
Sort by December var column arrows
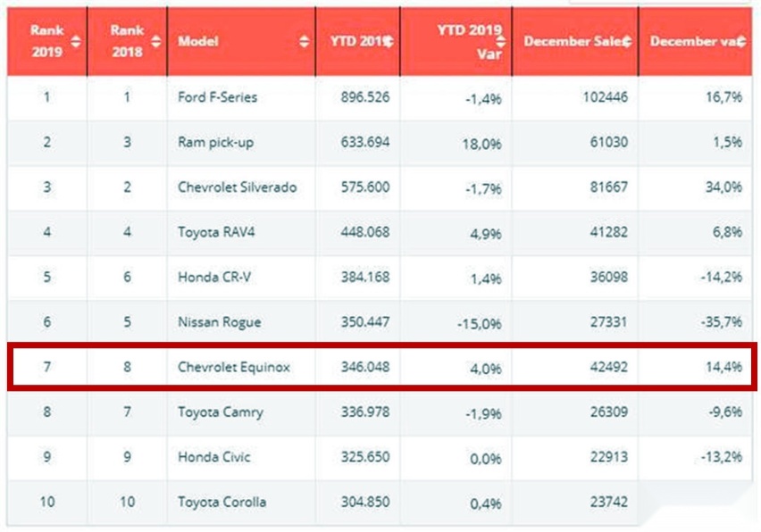tap(741, 41)
